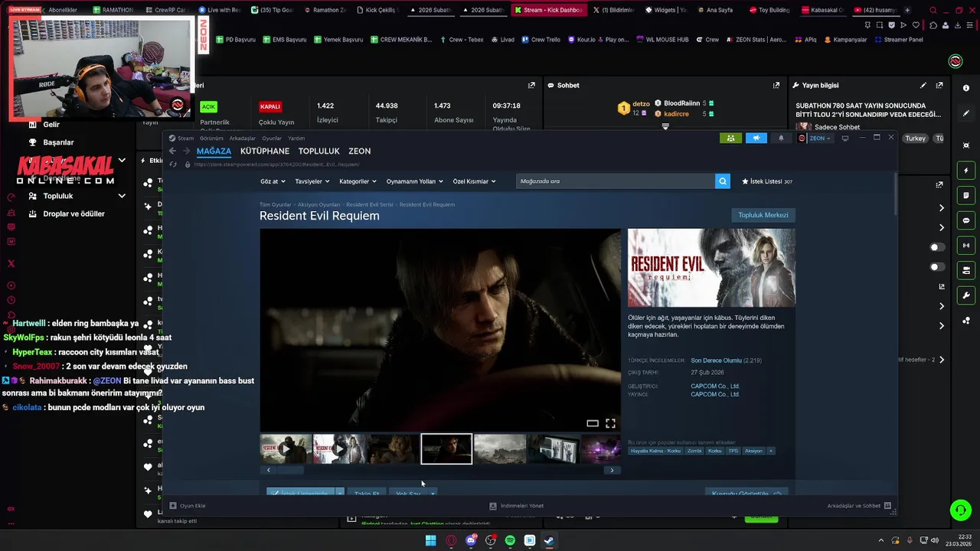This screenshot has height=551, width=980.
Task: Reload the Steam store page
Action: (x=173, y=165)
